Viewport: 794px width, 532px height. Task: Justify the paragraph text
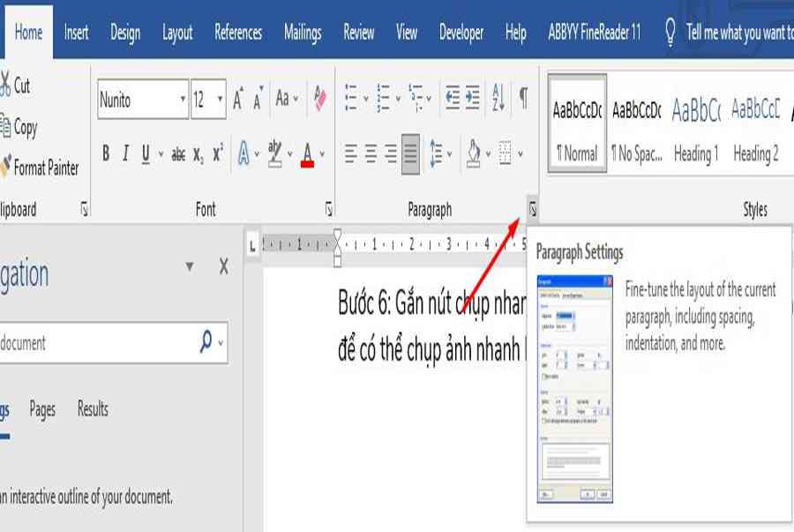[x=410, y=154]
